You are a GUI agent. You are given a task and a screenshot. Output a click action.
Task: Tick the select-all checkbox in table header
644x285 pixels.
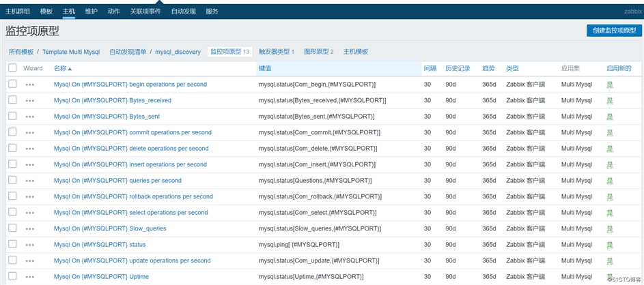(x=12, y=68)
